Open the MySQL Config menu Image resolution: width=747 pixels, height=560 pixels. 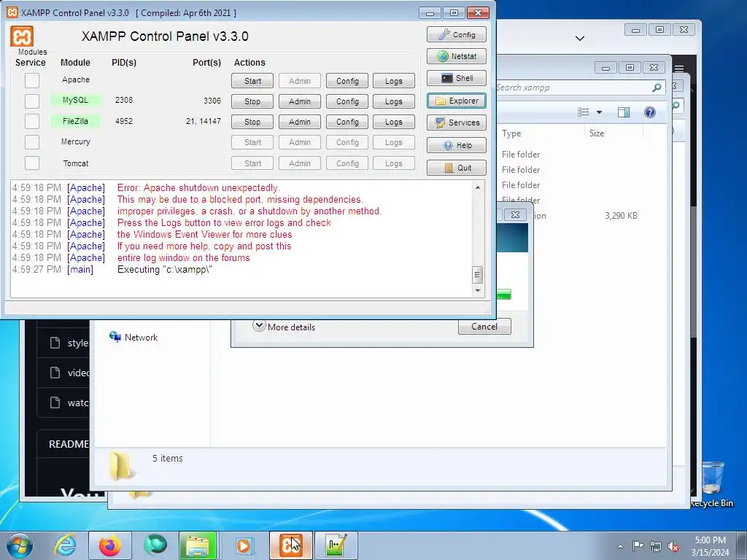[347, 101]
